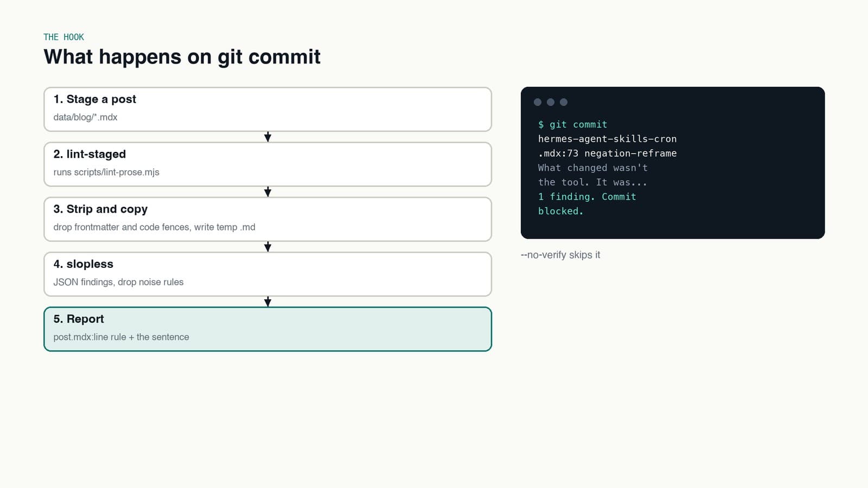The height and width of the screenshot is (488, 868).
Task: Click the third terminal window dot
Action: click(564, 102)
